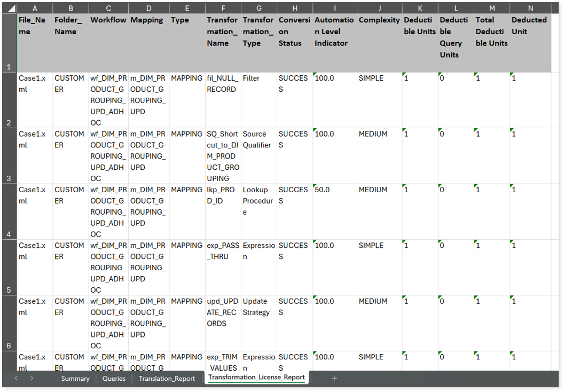Select the MAPPING type cell in row 6
Screen dimensions: 564x392
pos(187,323)
